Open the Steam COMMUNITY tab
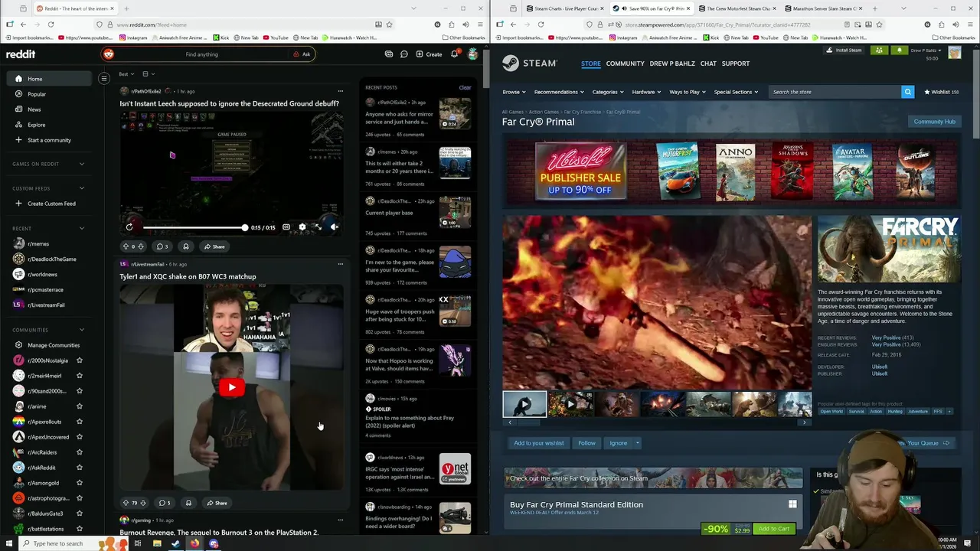The width and height of the screenshot is (980, 551). click(x=625, y=64)
